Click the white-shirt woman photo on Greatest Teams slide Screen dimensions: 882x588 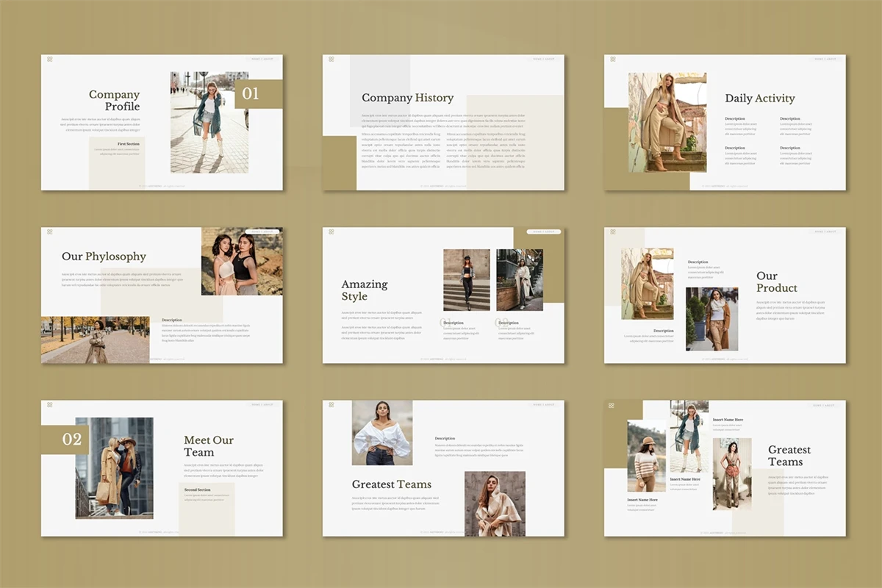[381, 433]
